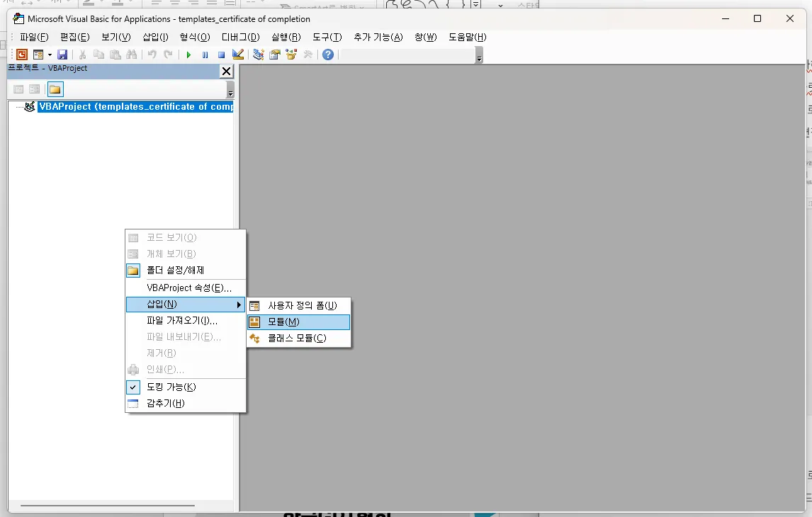812x517 pixels.
Task: Click the horizontal scrollbar in project pane
Action: click(x=107, y=506)
